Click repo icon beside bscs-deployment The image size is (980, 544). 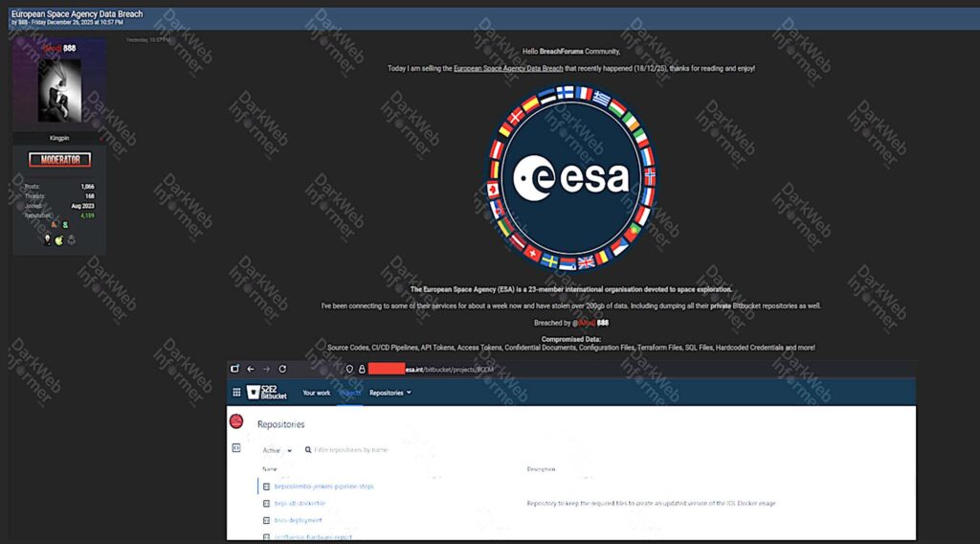pos(266,520)
